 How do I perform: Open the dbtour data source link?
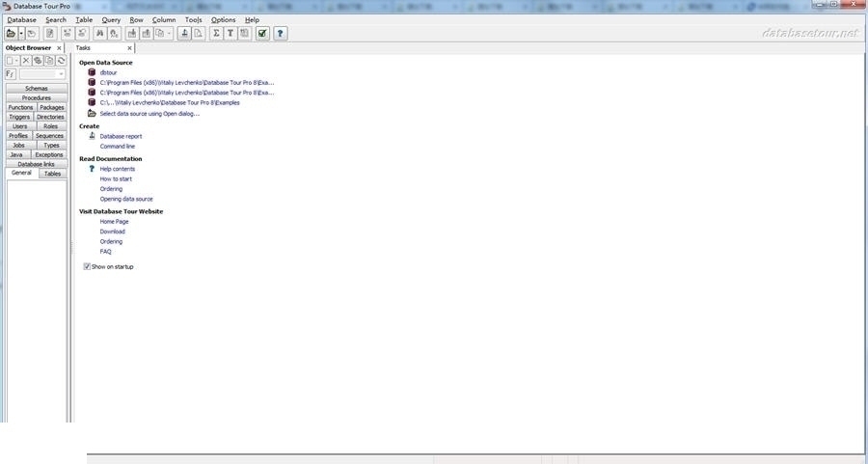click(x=108, y=72)
